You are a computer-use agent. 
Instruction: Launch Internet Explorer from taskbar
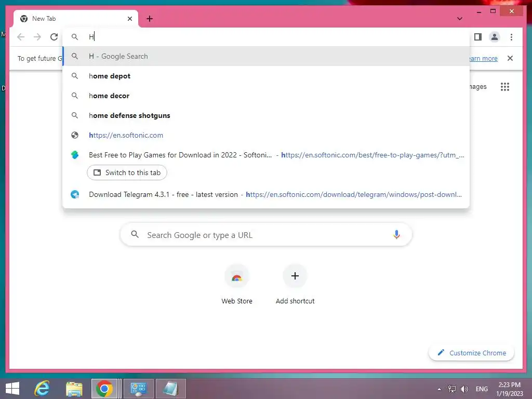[43, 389]
